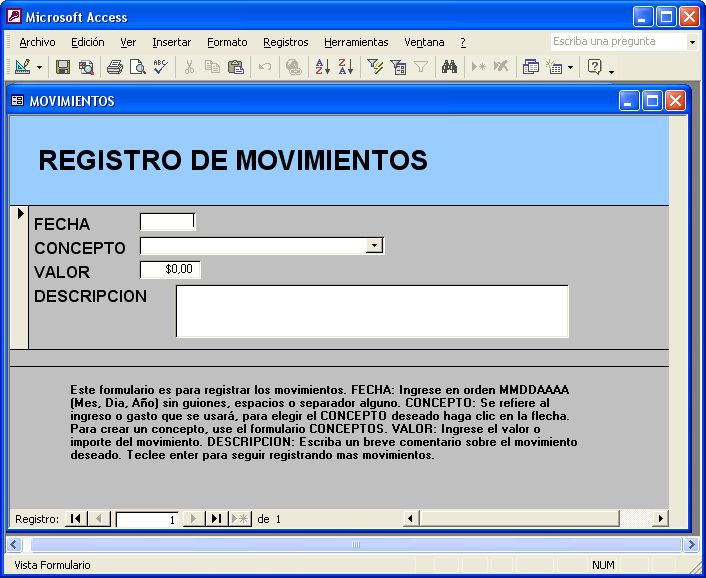Go to next record button

(194, 519)
